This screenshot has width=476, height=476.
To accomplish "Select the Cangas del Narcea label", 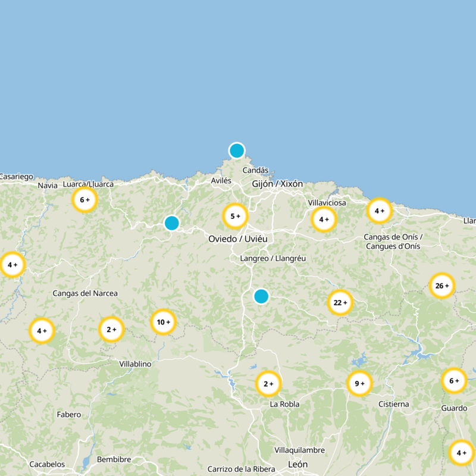I will 85,294.
